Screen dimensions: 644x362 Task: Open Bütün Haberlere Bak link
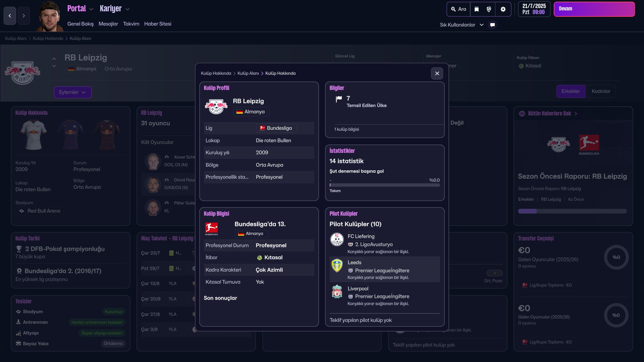tap(549, 114)
